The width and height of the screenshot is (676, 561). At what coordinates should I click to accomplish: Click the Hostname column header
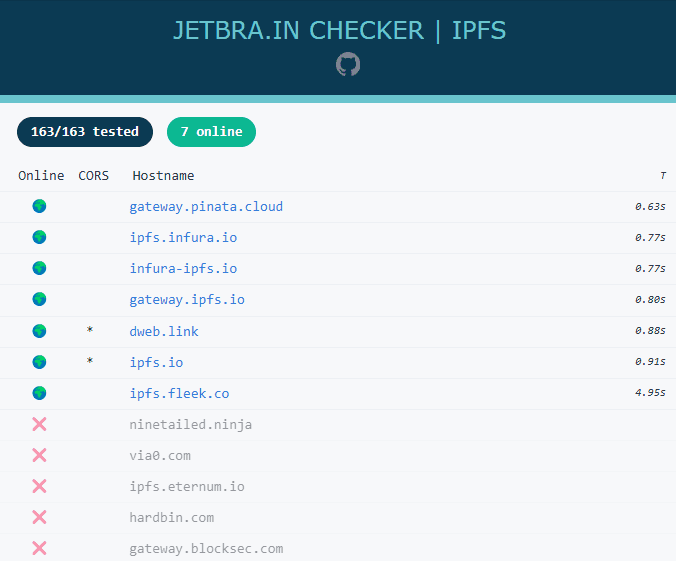(163, 176)
